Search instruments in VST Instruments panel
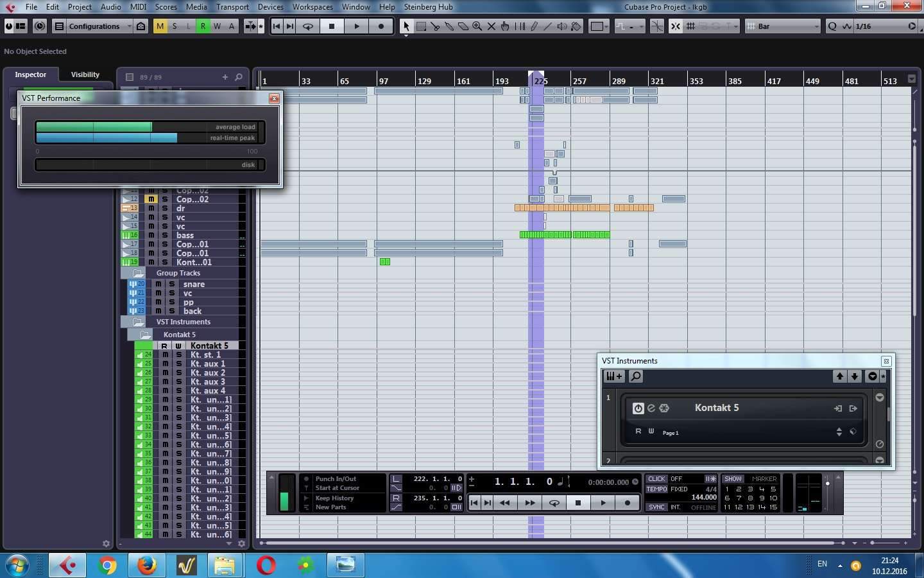 (x=636, y=376)
